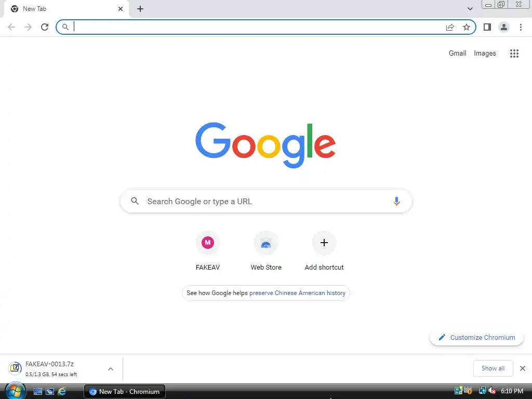Click Switch between windows quick launch icon
The width and height of the screenshot is (532, 399).
[x=50, y=392]
